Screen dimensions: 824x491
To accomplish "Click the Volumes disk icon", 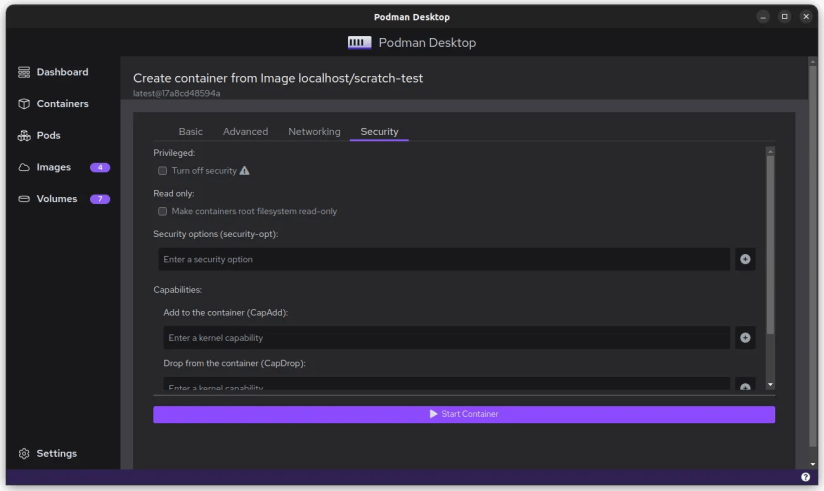I will 24,199.
